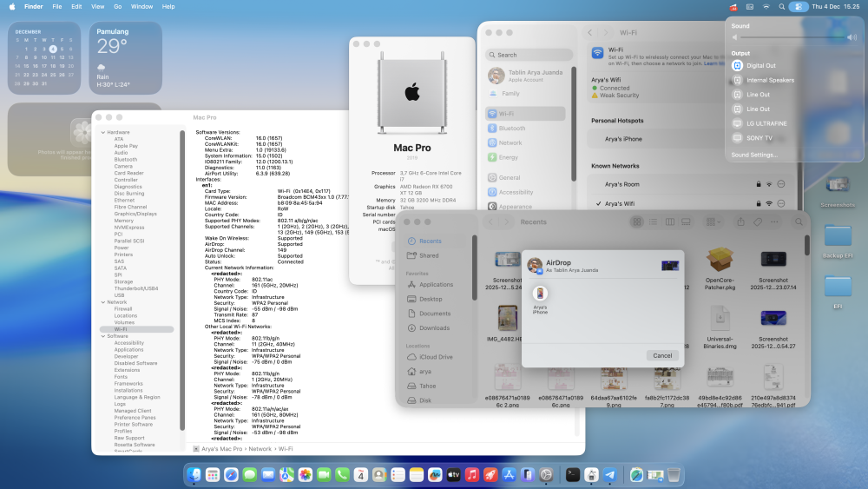The image size is (868, 489).
Task: Switch Finder to list view
Action: click(x=654, y=222)
